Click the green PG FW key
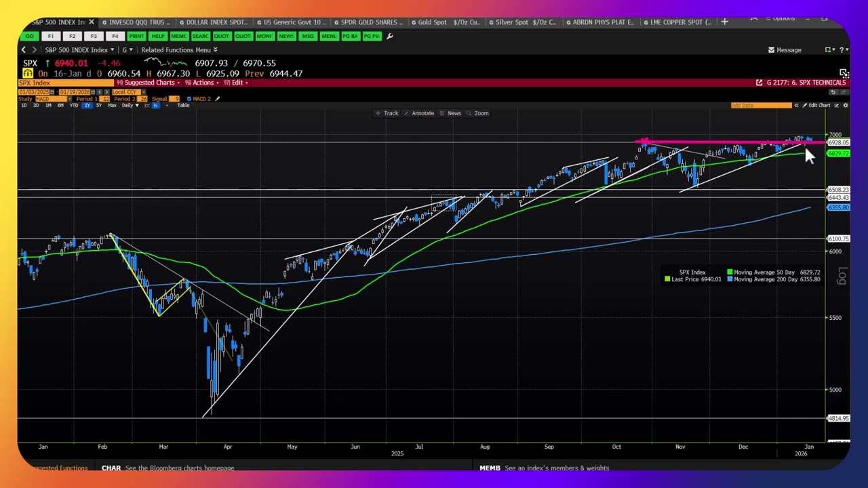The width and height of the screenshot is (868, 488). (372, 36)
